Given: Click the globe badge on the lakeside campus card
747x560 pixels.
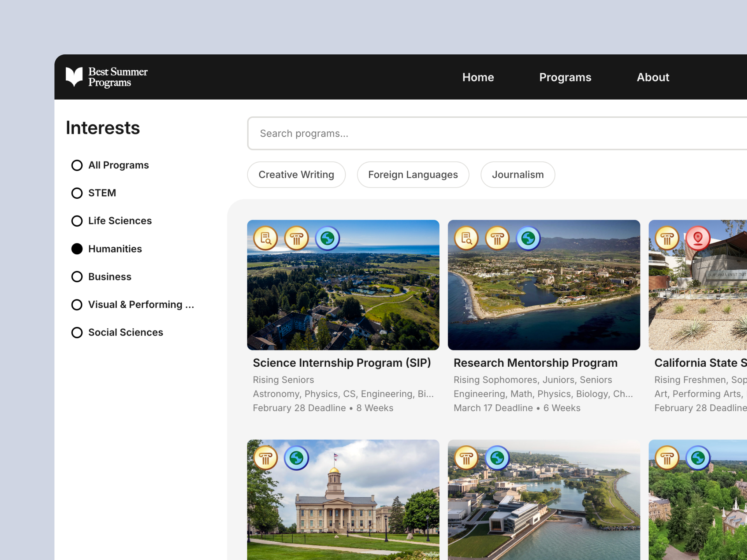Looking at the screenshot, I should 497,458.
